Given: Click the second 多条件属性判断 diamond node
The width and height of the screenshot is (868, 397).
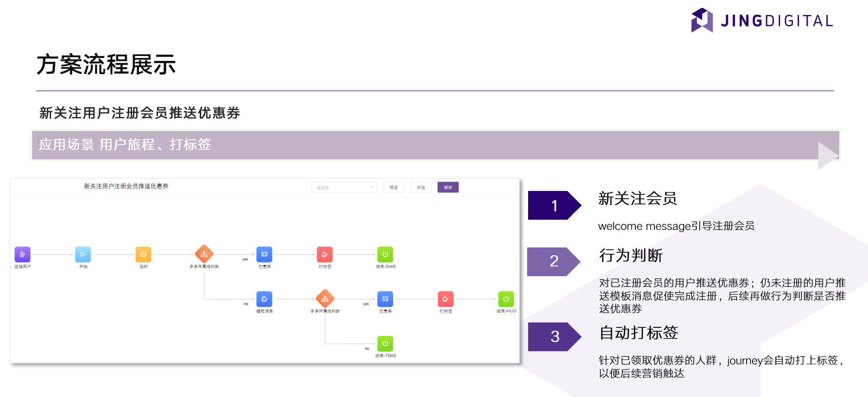Looking at the screenshot, I should 325,299.
